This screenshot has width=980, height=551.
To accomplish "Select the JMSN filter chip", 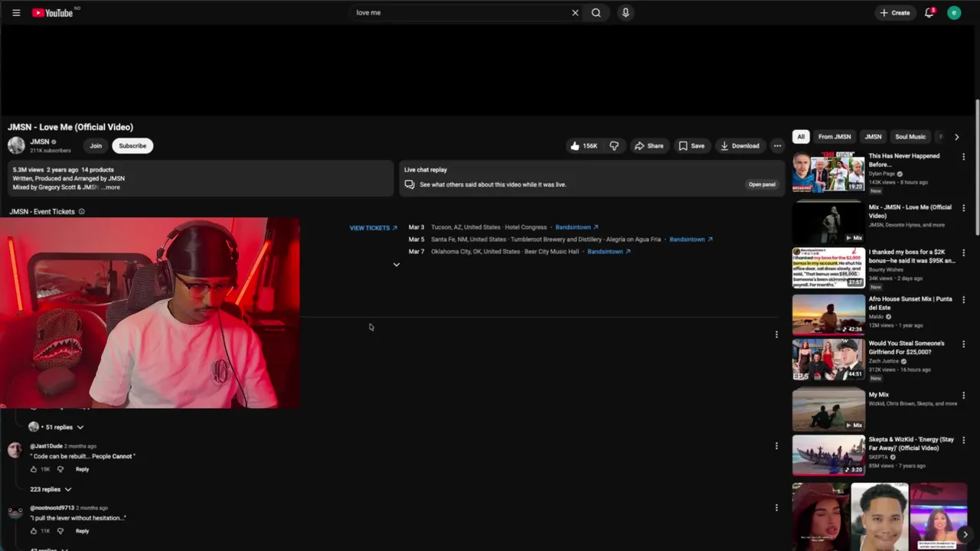I will pos(873,137).
